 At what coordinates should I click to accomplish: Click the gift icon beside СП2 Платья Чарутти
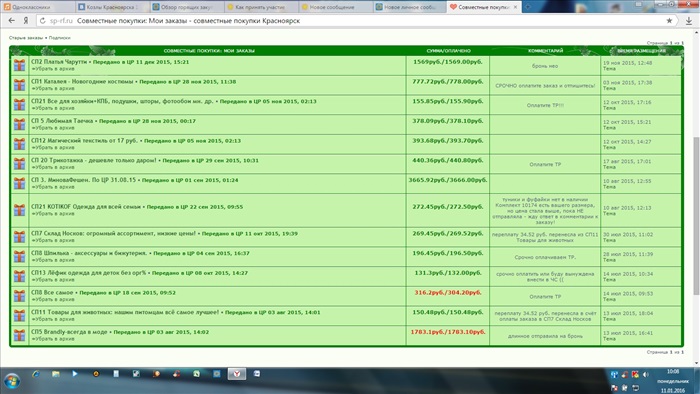coord(19,65)
